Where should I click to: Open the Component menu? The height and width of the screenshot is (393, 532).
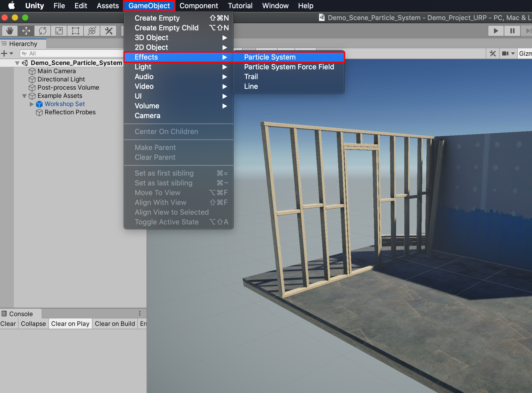(x=199, y=6)
